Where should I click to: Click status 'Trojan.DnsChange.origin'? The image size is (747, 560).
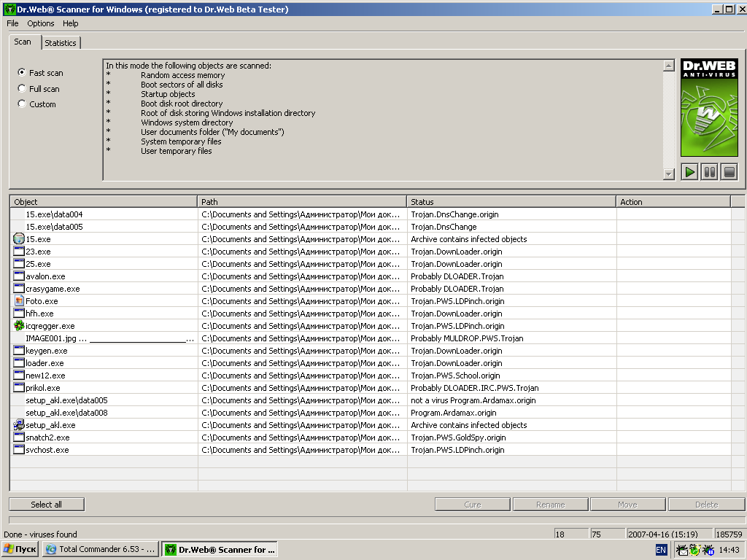pos(454,214)
